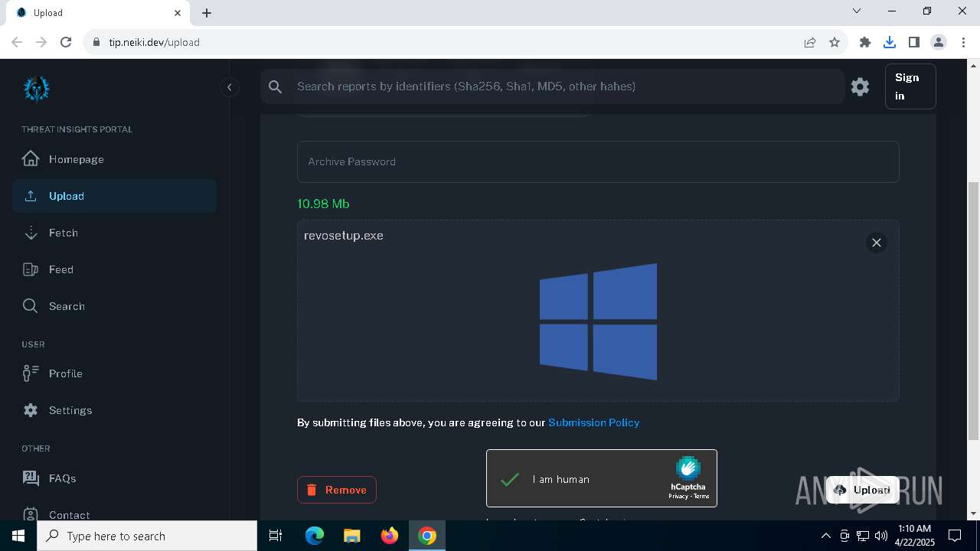Click the Archive Password field
The height and width of the screenshot is (551, 980).
(598, 161)
